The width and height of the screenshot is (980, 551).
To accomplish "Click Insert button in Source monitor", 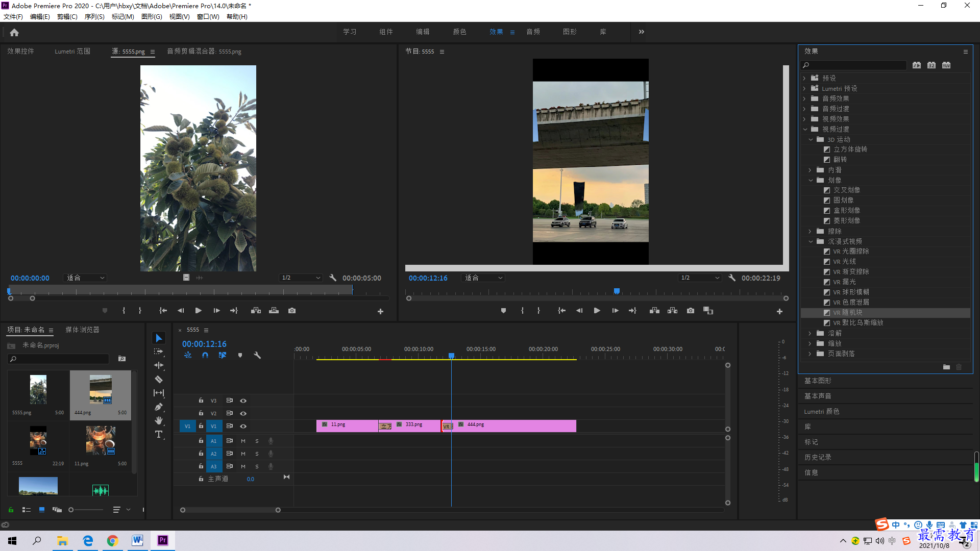I will tap(256, 311).
